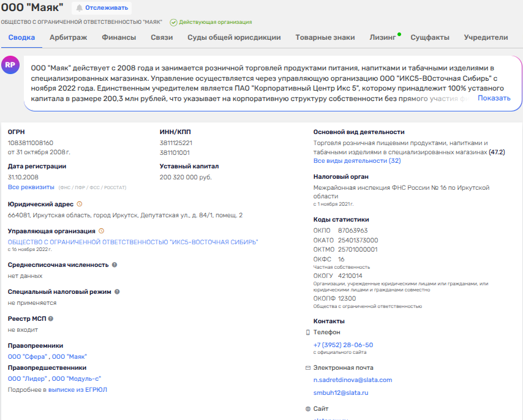Open the Финансы tab
Viewport: 523px width, 420px height.
tap(119, 37)
